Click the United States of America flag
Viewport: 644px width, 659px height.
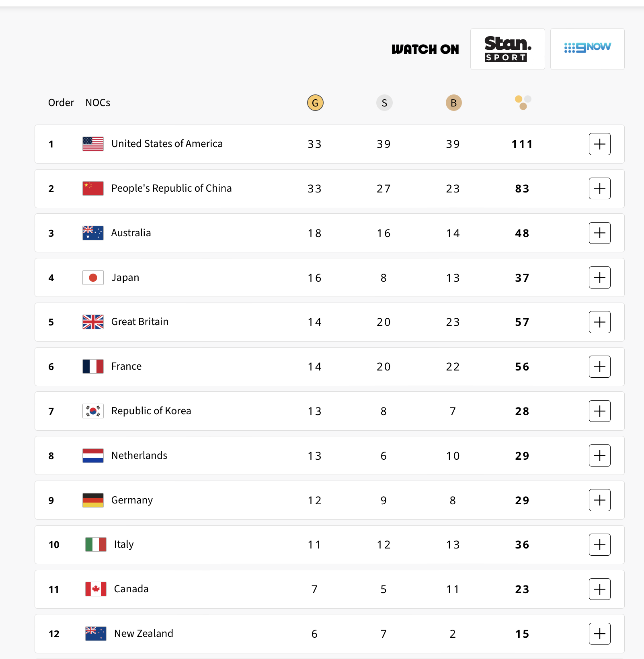point(93,144)
